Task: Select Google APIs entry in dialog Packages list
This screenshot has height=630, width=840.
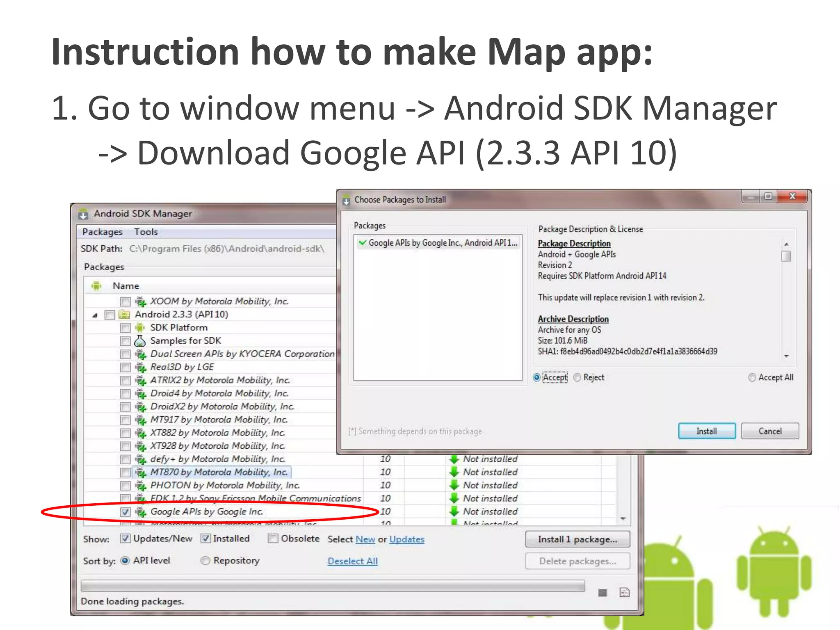Action: tap(438, 243)
